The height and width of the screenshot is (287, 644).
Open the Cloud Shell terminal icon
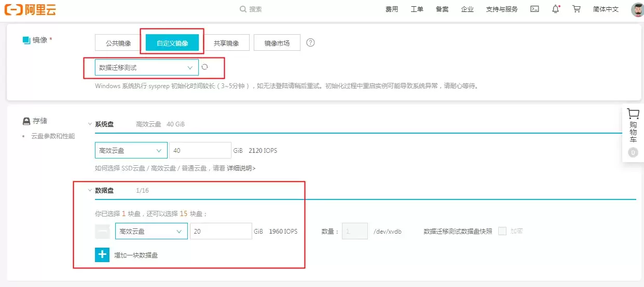[535, 9]
